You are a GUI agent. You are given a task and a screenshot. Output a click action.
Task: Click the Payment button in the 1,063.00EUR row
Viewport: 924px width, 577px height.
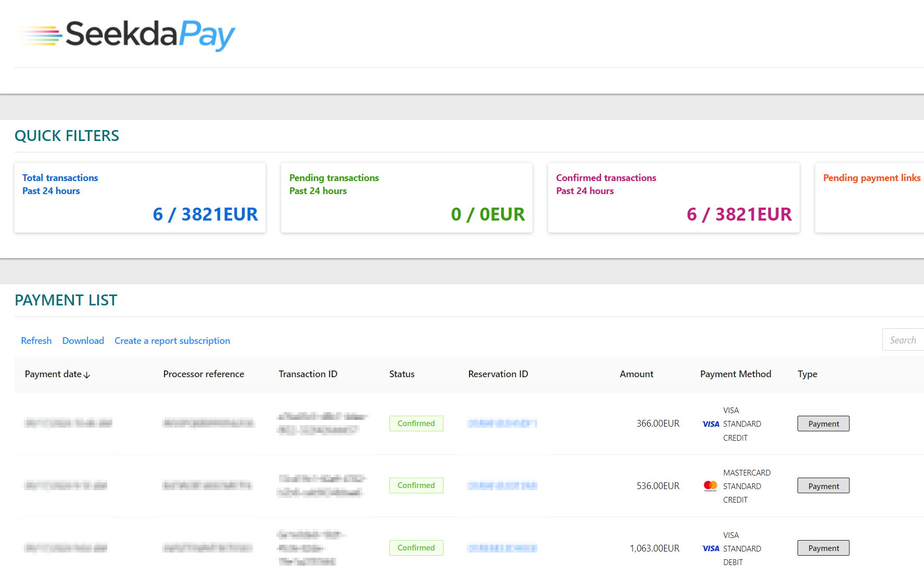[824, 548]
